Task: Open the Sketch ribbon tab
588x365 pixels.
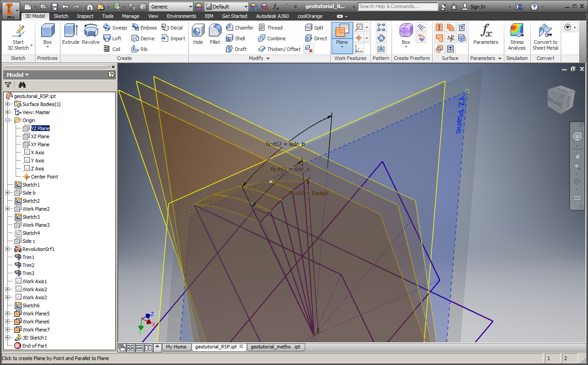Action: [61, 16]
